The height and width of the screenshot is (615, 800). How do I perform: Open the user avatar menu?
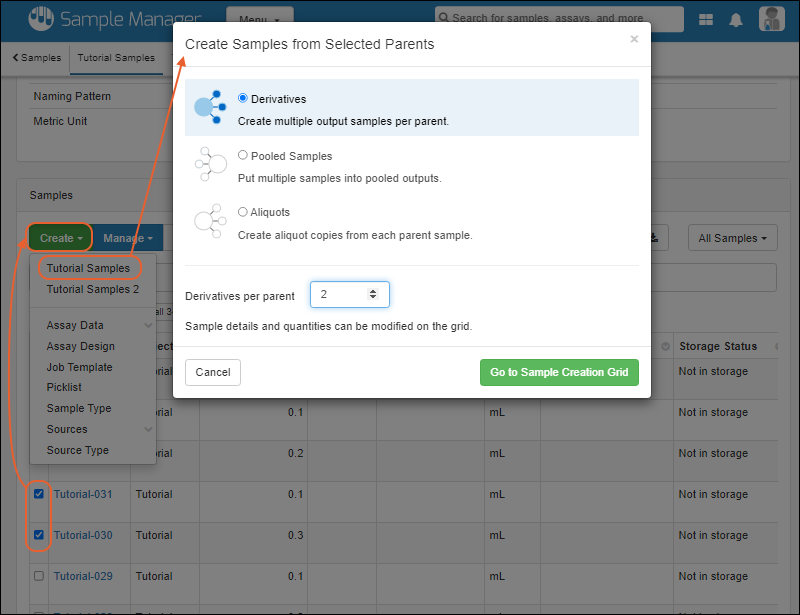click(771, 19)
